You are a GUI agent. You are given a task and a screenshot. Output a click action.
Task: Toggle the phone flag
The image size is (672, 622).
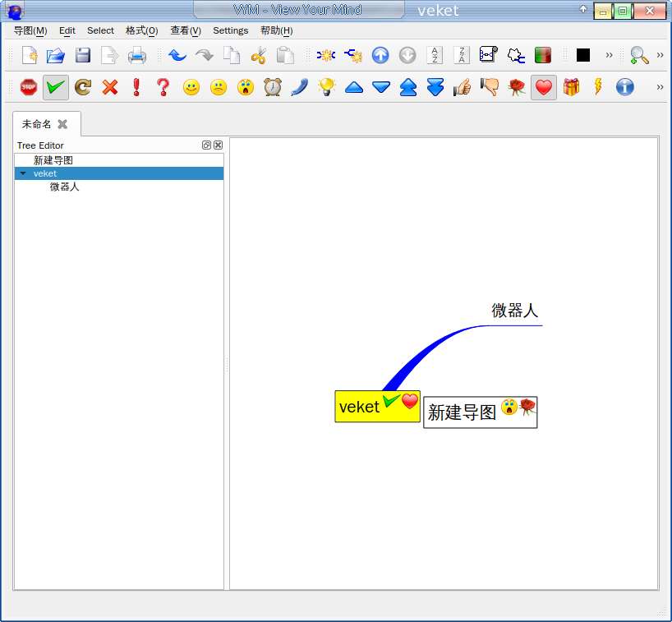tap(300, 87)
